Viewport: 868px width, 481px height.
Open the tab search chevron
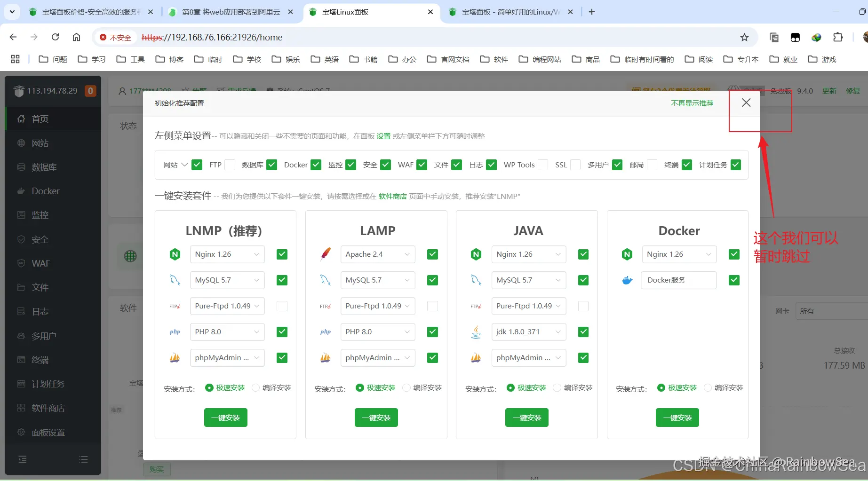12,12
